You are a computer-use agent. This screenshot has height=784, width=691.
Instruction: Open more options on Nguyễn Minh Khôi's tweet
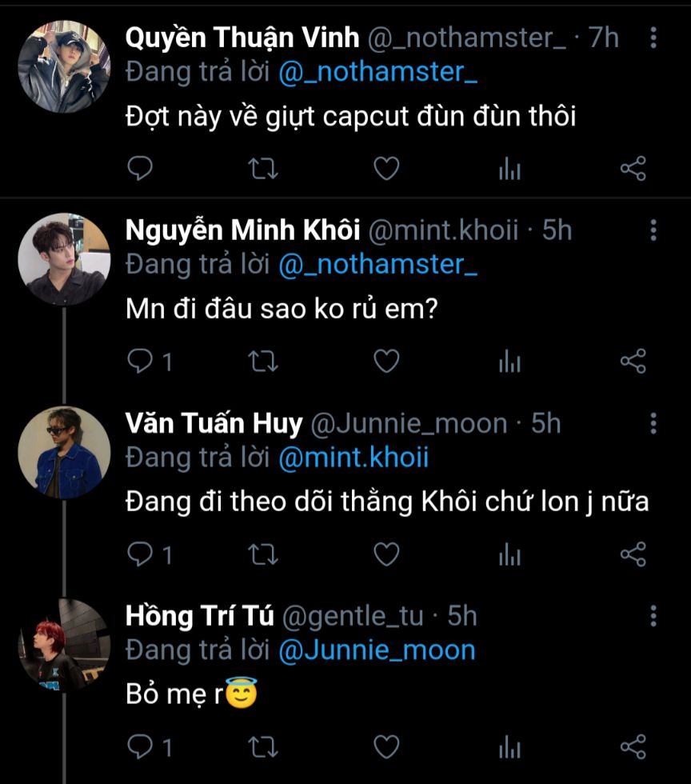653,230
